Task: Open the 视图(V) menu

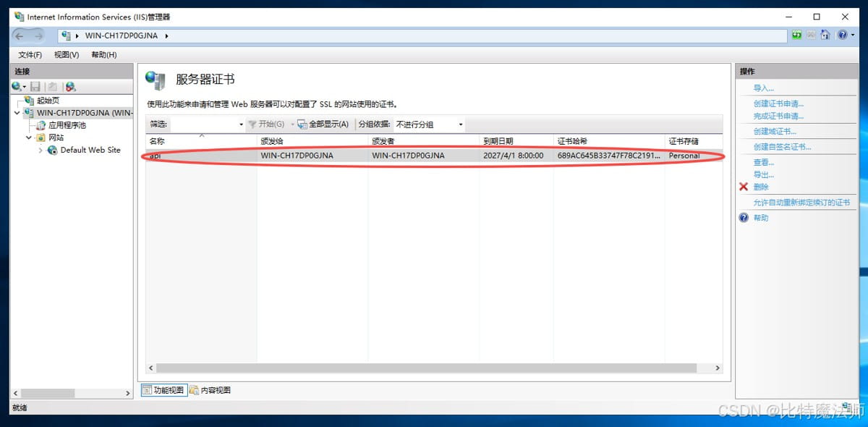Action: pos(67,55)
